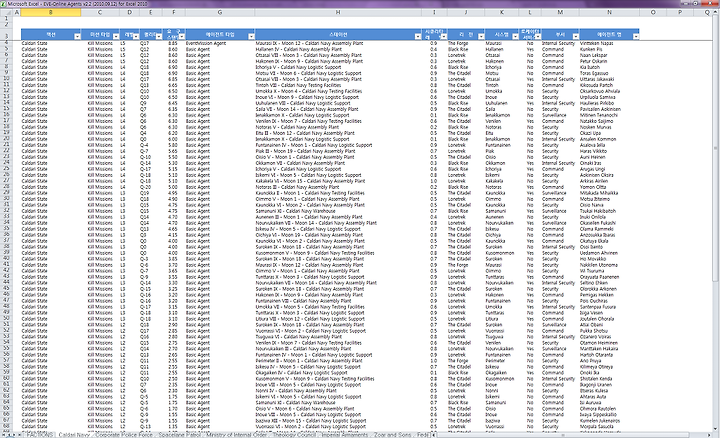The width and height of the screenshot is (720, 438).
Task: Open the 시스템 column filter dropdown
Action: [515, 36]
